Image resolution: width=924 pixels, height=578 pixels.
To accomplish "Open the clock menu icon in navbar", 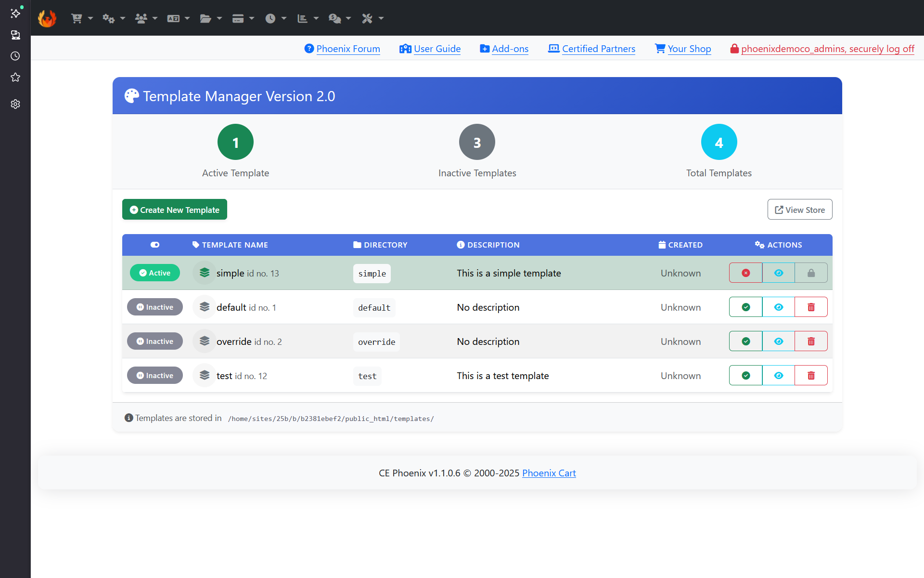I will (x=270, y=18).
